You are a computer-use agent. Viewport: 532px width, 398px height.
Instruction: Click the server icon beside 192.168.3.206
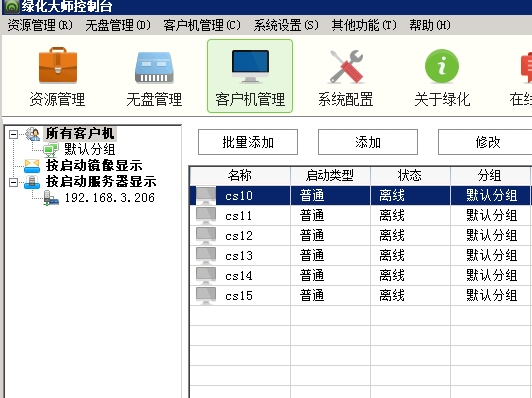[x=51, y=198]
